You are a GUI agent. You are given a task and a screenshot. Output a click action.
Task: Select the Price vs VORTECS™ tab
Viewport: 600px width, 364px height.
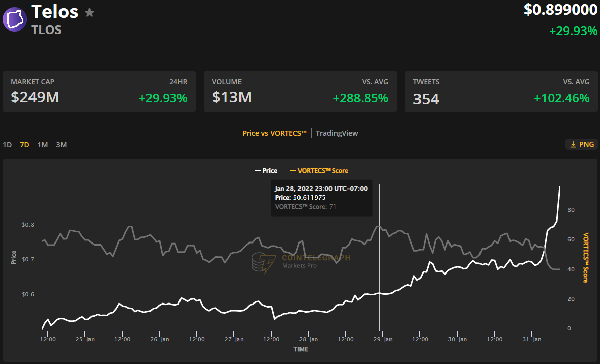point(275,133)
